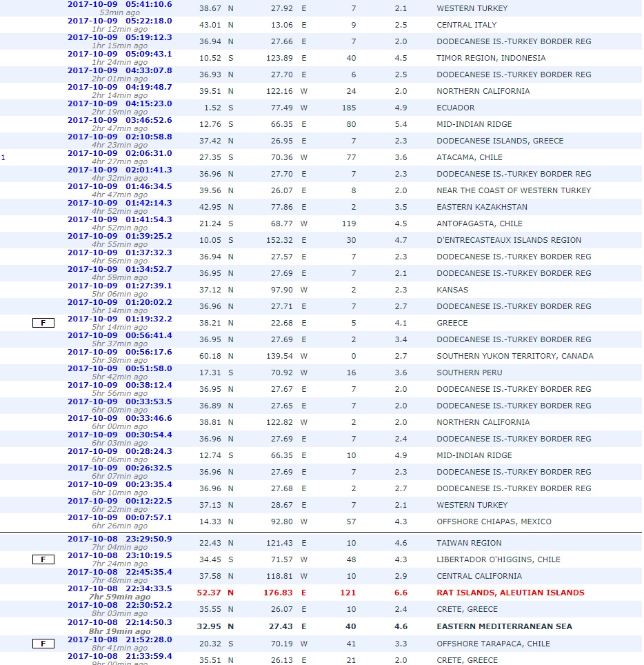The width and height of the screenshot is (644, 665).
Task: Select the '53min ago' relative time
Action: click(119, 12)
